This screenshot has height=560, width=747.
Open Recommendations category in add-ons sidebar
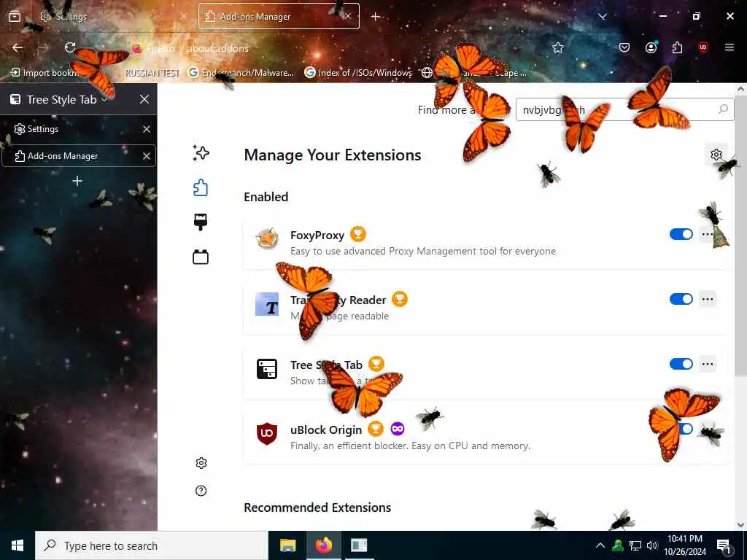(201, 153)
